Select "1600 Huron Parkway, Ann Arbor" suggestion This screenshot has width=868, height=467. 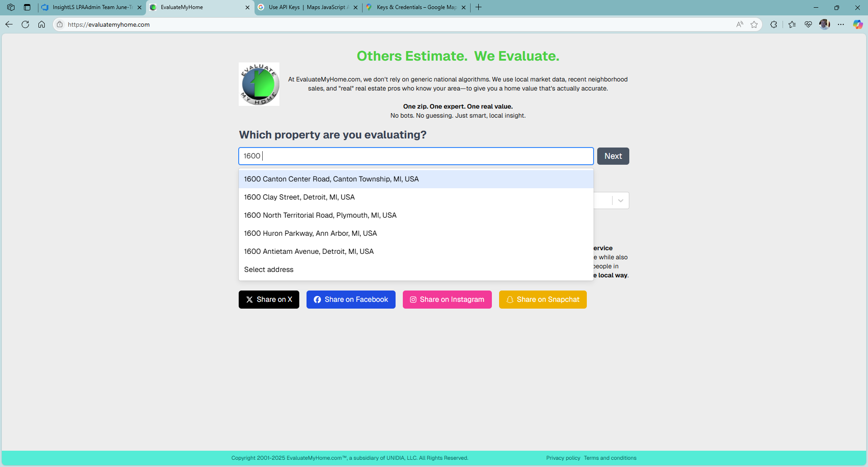(x=310, y=233)
